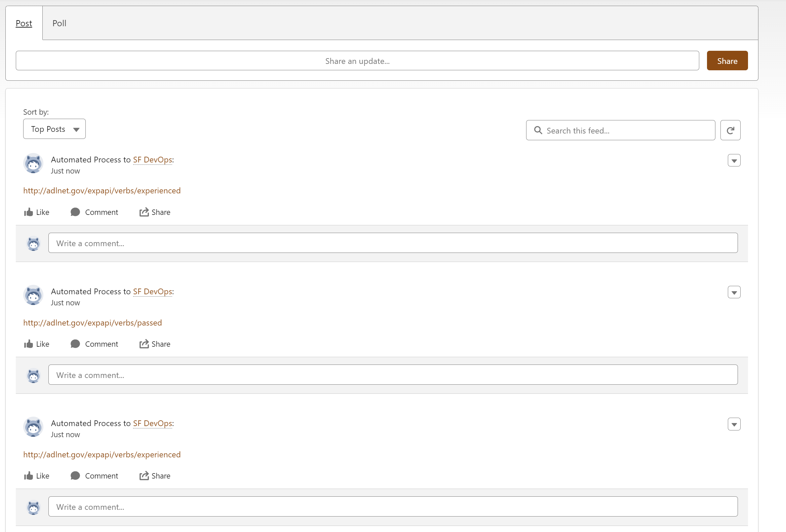Click the refresh feed icon
The height and width of the screenshot is (532, 786).
coord(730,130)
